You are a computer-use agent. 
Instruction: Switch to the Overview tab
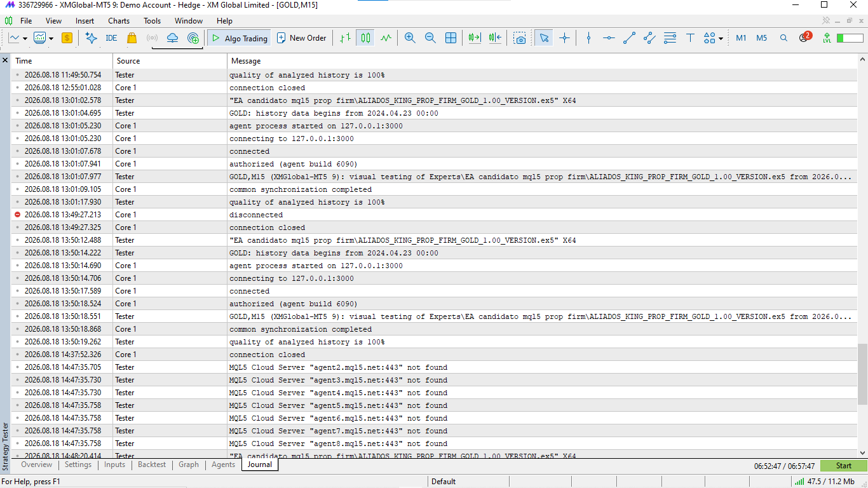point(37,464)
